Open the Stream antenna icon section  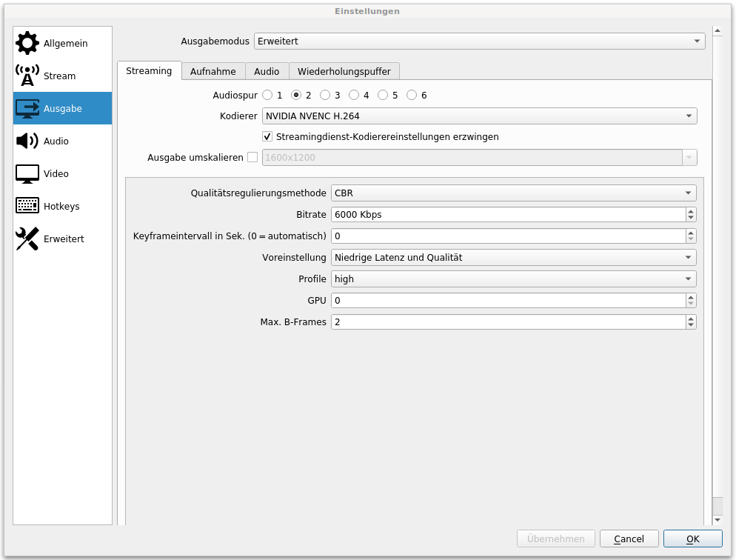pyautogui.click(x=27, y=76)
